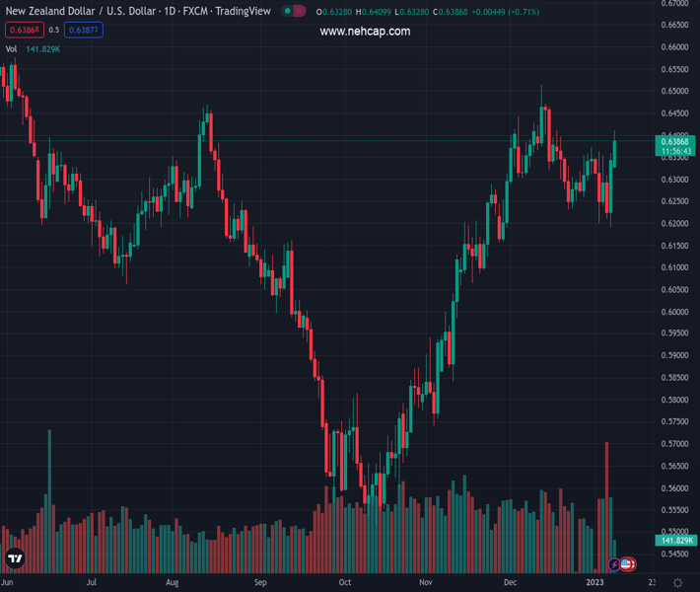Click the Oct label on time axis
The width and height of the screenshot is (700, 592).
pyautogui.click(x=344, y=583)
